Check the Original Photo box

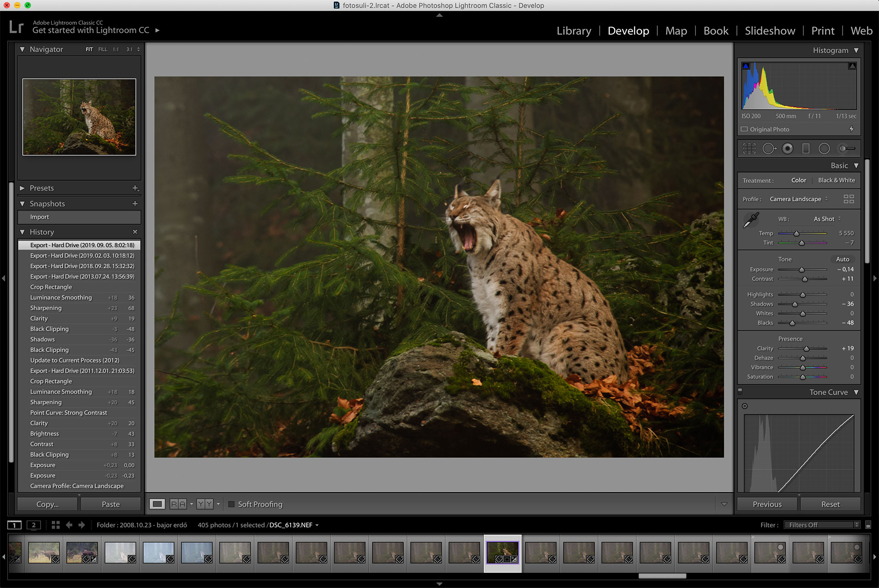point(744,130)
